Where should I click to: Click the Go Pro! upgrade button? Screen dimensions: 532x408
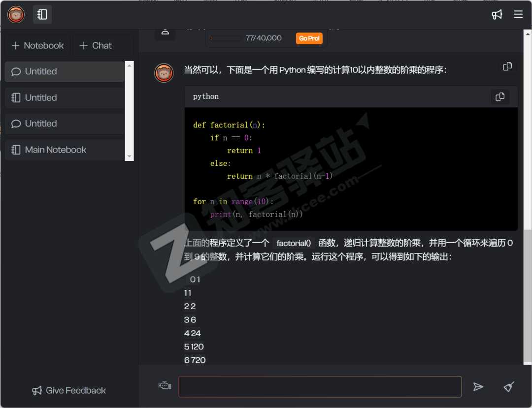click(309, 38)
